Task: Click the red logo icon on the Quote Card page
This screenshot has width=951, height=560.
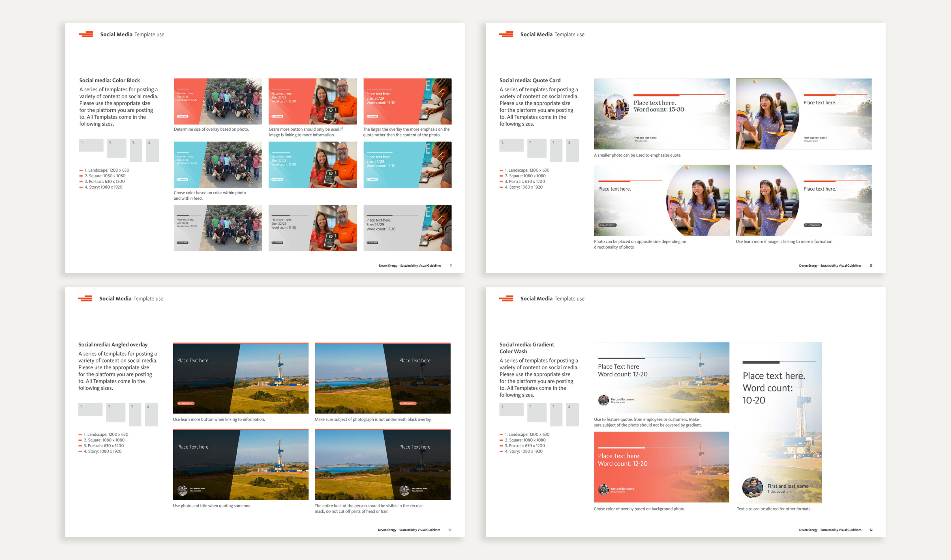Action: coord(506,34)
